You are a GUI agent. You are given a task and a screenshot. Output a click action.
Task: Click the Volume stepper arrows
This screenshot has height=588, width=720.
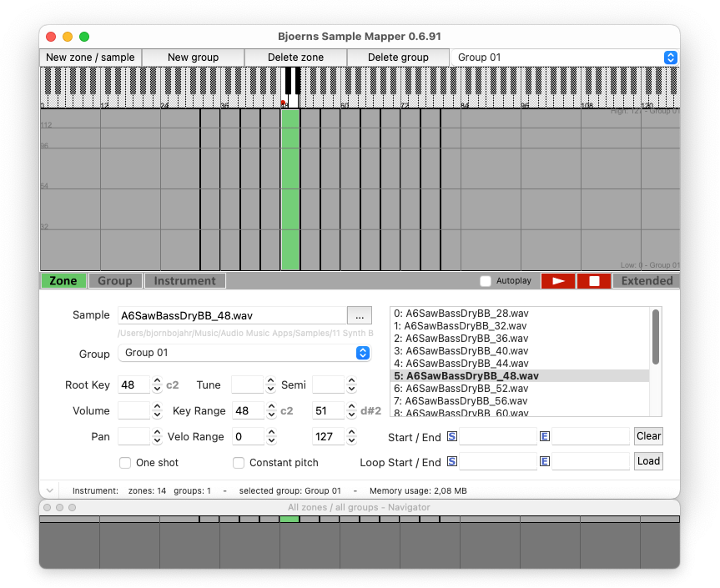157,411
